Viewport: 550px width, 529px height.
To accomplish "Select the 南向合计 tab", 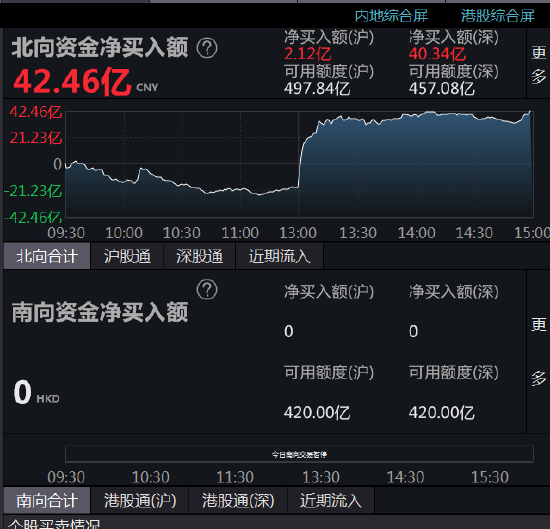I will (x=47, y=501).
